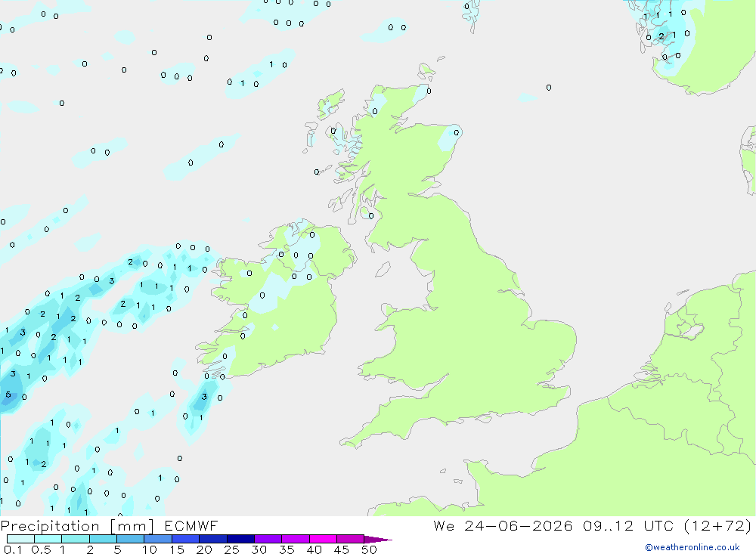Click the 20–25 mm legend color segment
The image size is (756, 554).
(x=213, y=539)
